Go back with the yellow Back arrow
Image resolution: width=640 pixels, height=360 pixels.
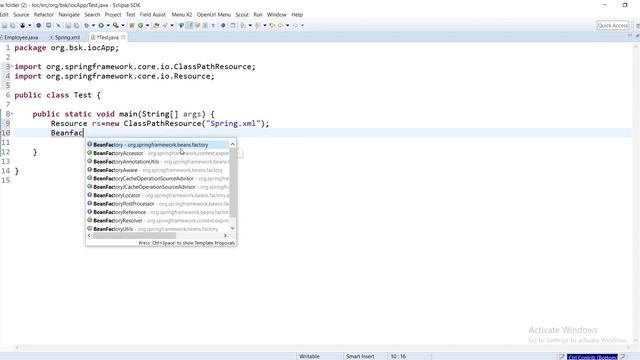280,25
